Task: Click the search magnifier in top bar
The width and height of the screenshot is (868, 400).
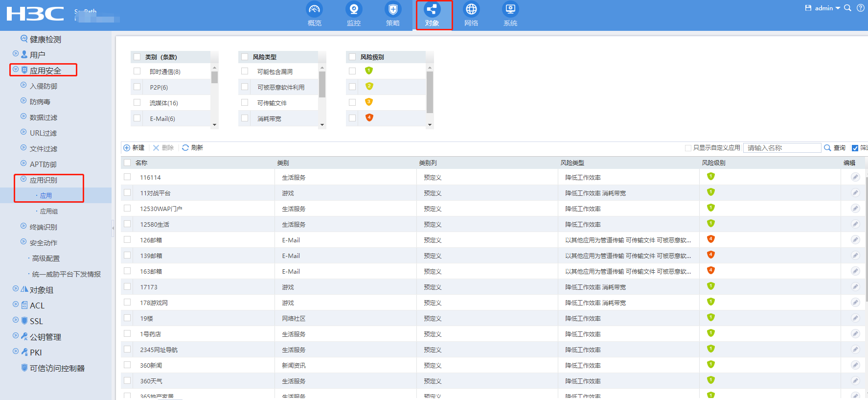Action: pos(848,8)
